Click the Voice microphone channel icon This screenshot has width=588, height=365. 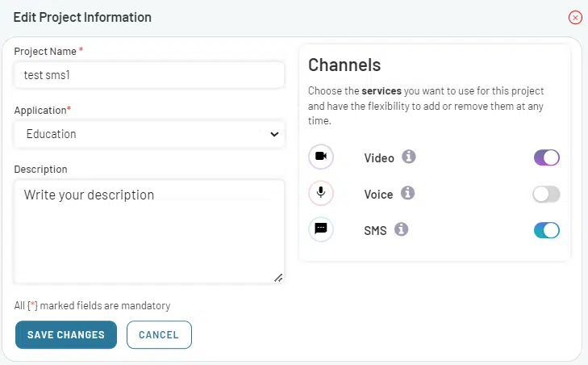coord(321,193)
